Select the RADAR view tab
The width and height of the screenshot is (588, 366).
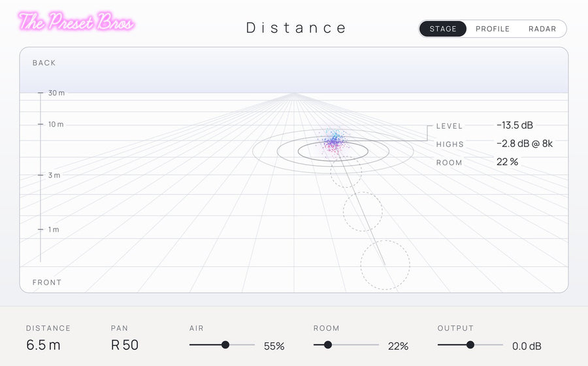542,29
